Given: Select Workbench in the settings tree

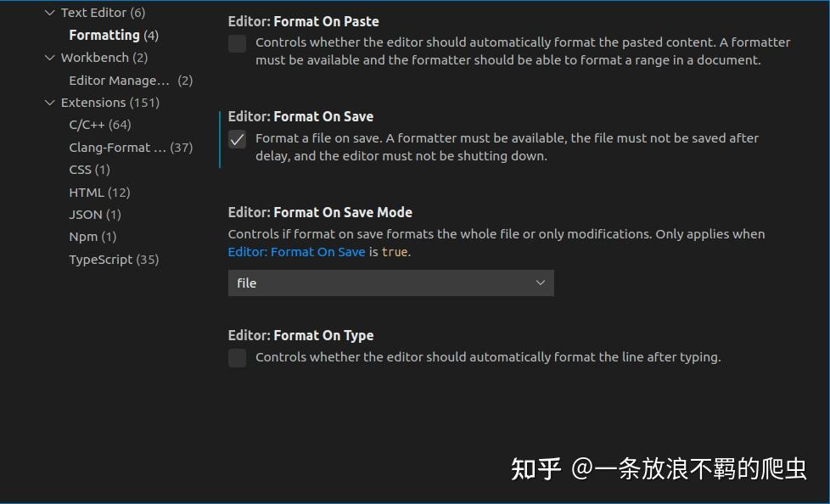Looking at the screenshot, I should tap(96, 57).
